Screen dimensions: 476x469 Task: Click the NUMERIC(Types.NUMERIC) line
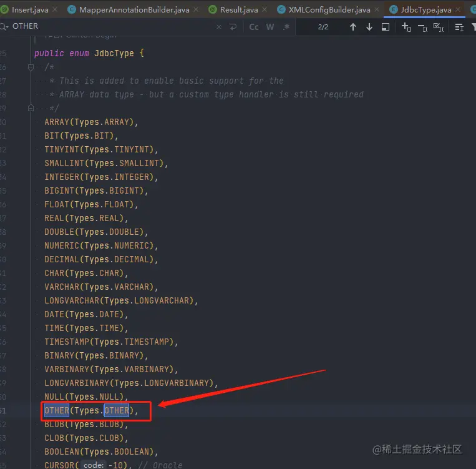tap(101, 245)
